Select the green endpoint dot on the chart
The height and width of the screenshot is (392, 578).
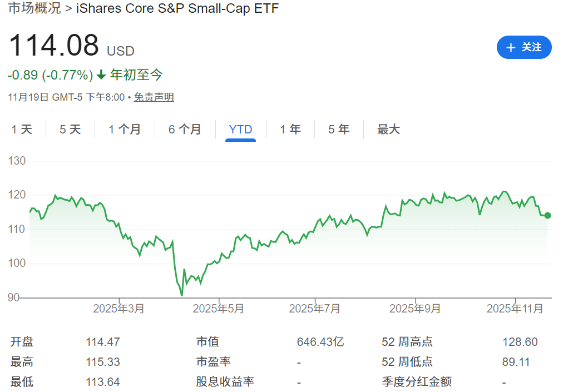click(x=547, y=215)
